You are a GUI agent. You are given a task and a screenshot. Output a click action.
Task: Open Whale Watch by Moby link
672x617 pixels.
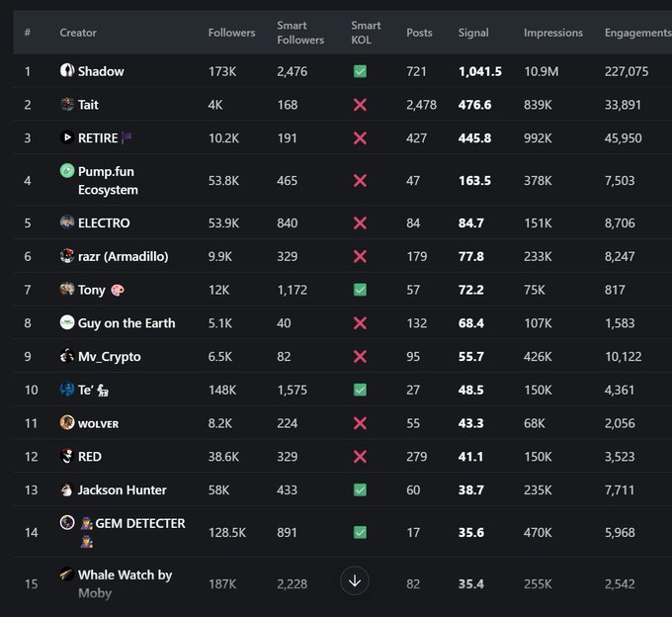pyautogui.click(x=125, y=583)
